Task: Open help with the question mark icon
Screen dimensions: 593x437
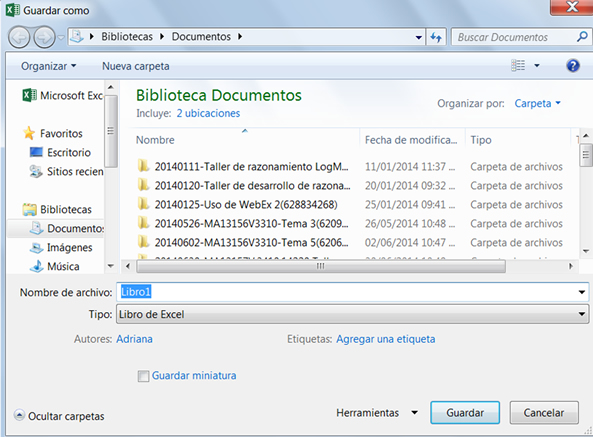Action: 573,66
